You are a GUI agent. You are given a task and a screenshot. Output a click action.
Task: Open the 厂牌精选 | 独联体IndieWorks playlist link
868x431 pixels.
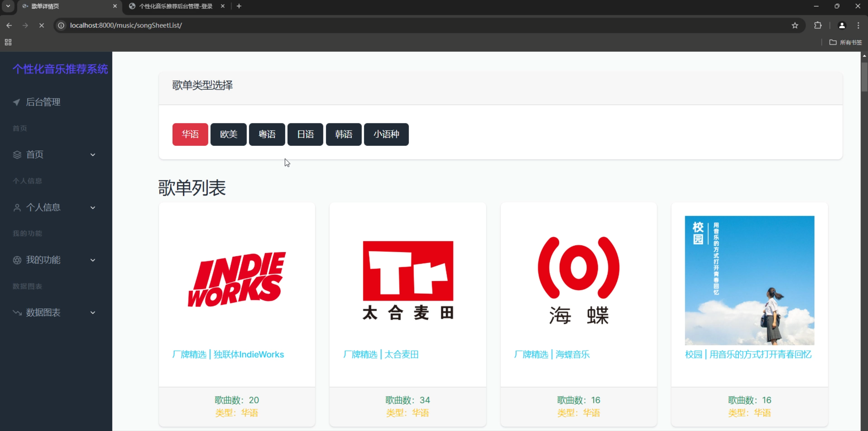click(228, 354)
